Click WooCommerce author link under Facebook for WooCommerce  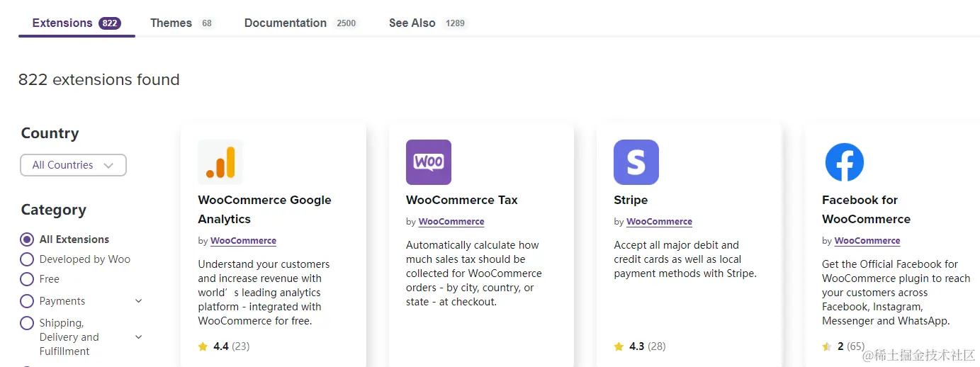(867, 241)
